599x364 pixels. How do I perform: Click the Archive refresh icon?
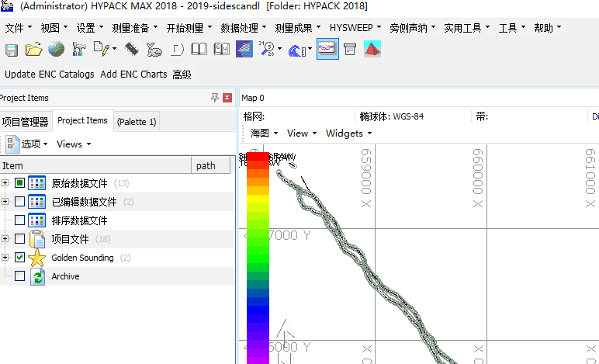click(x=37, y=276)
